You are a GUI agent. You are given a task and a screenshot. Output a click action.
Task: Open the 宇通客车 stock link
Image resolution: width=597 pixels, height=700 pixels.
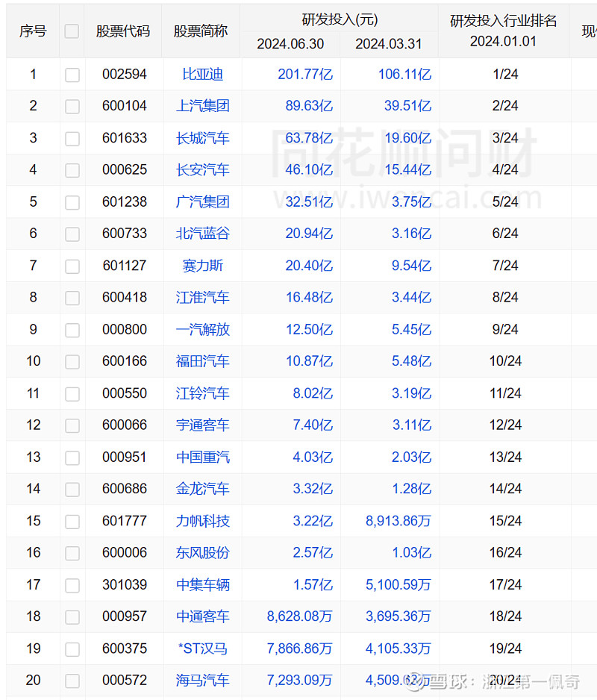203,425
